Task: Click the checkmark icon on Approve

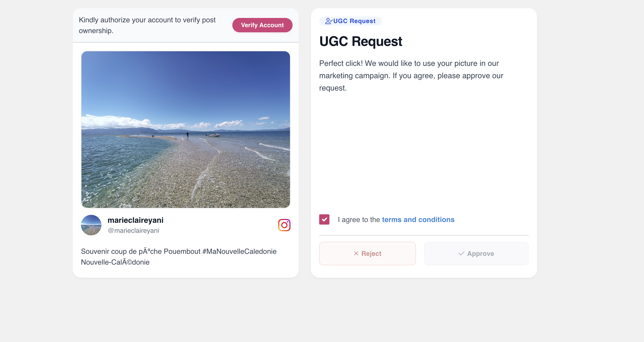Action: pos(462,254)
